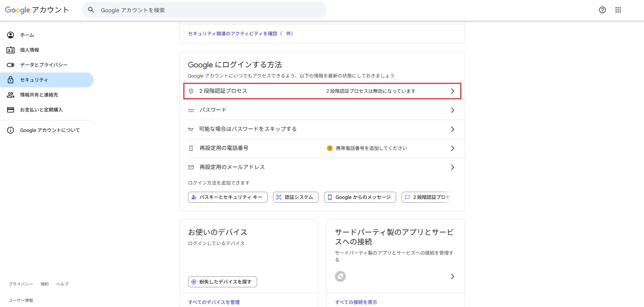Open chevron for 再設定用のメールアドレス
The width and height of the screenshot is (644, 307).
point(453,167)
